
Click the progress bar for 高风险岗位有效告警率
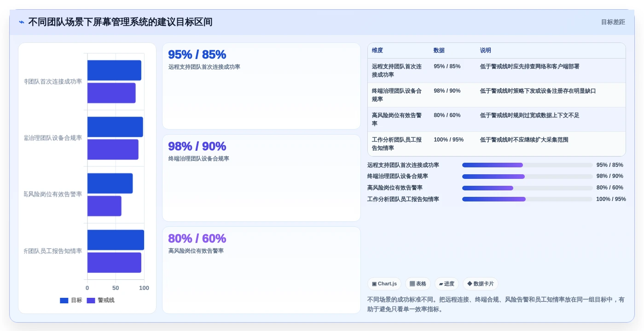coord(528,188)
